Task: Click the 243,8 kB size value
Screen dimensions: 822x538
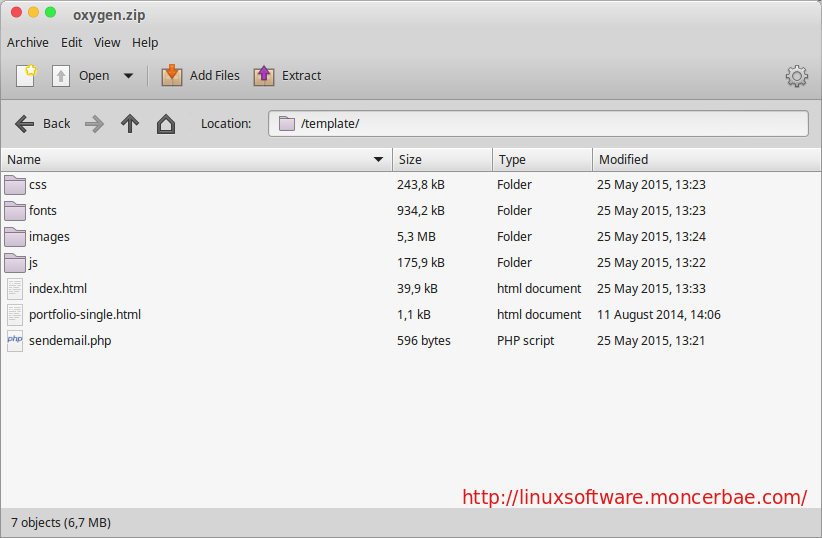Action: 420,185
